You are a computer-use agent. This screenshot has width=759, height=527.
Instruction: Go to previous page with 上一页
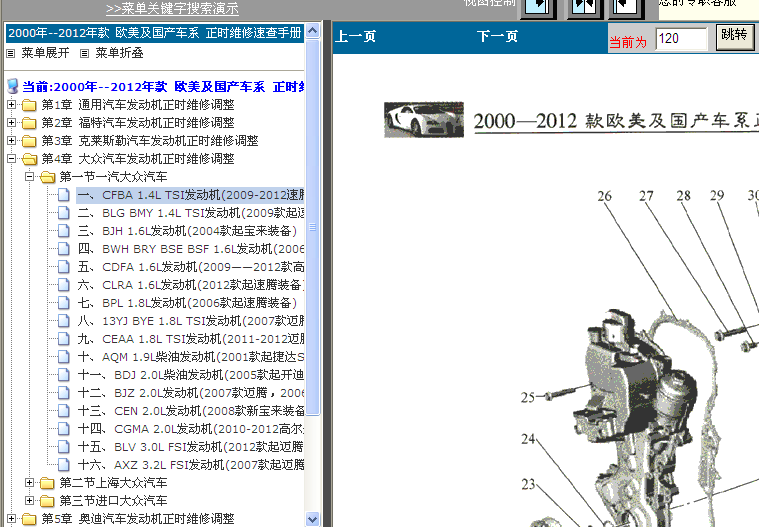[355, 36]
